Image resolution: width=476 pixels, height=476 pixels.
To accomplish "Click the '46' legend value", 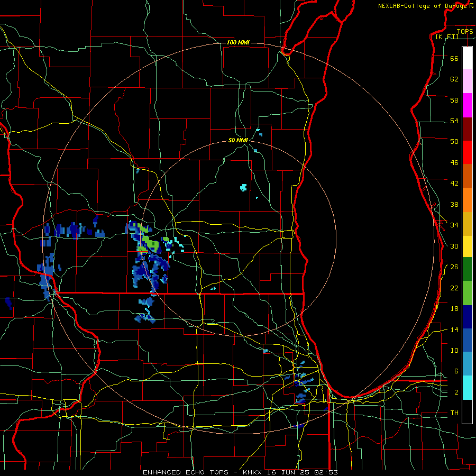I will (x=454, y=163).
